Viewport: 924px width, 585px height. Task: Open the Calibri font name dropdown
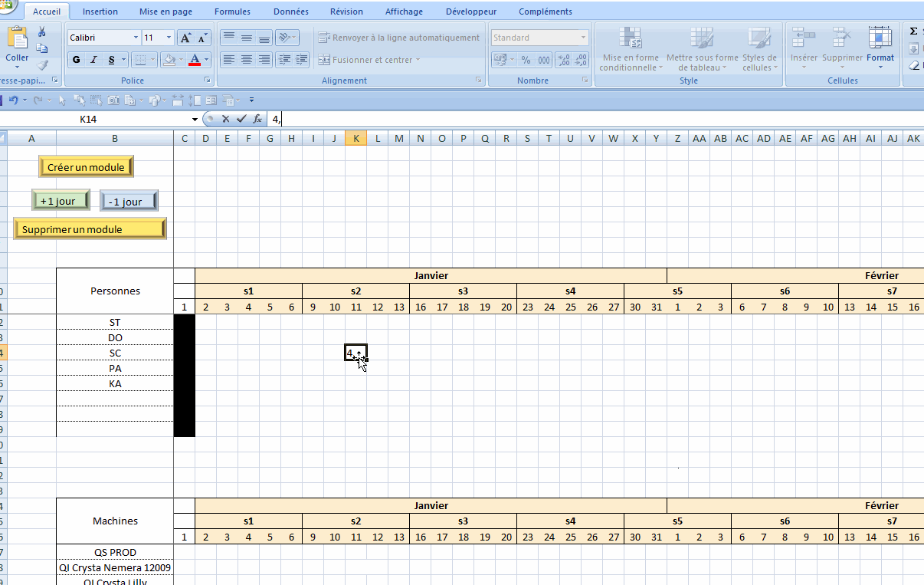[136, 38]
